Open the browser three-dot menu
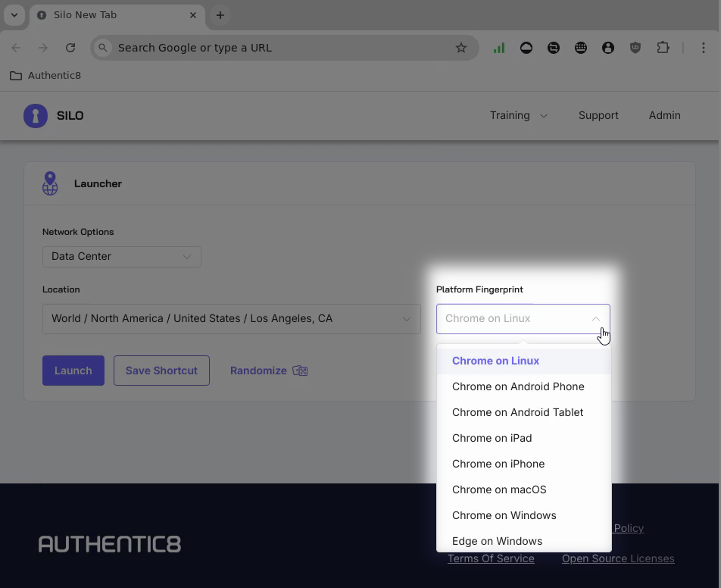 tap(703, 48)
